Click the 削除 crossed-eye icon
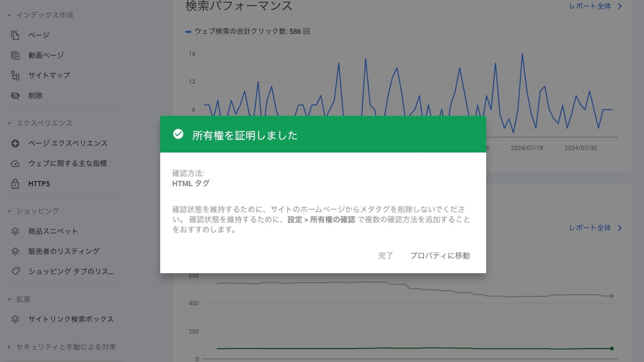 15,96
